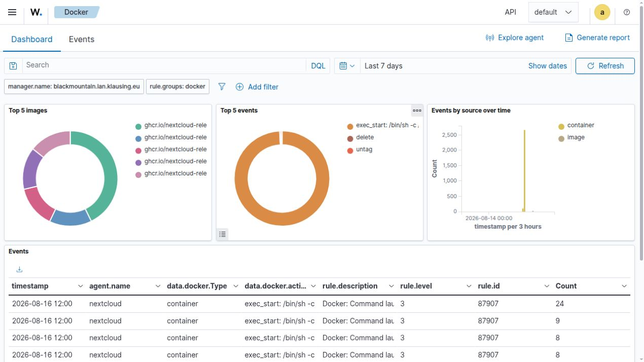
Task: Click API in the header
Action: tap(511, 12)
